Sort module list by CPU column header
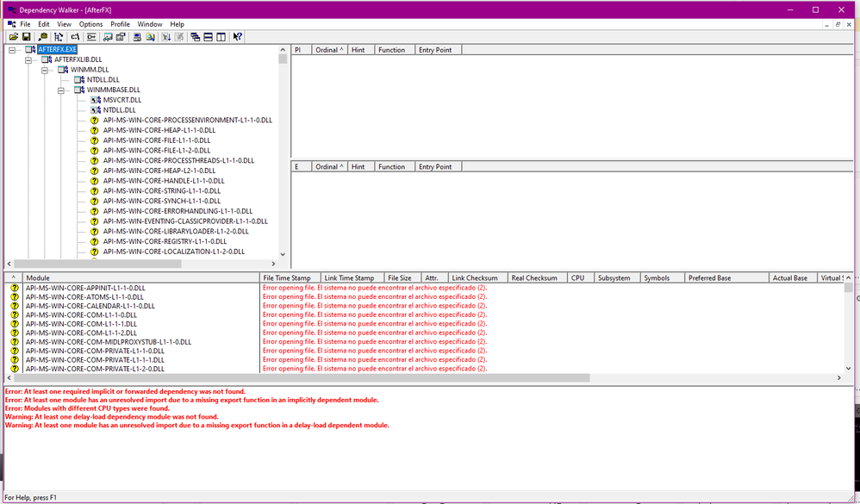This screenshot has width=860, height=504. coord(580,278)
